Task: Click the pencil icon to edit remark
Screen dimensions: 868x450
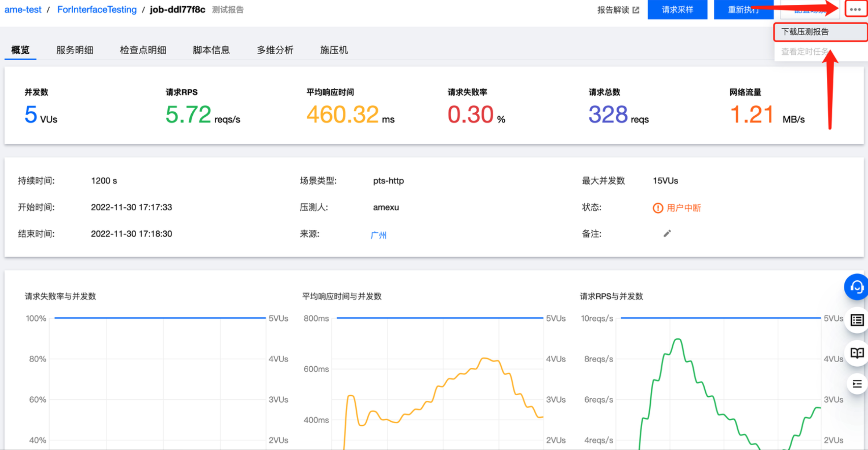Action: point(667,234)
